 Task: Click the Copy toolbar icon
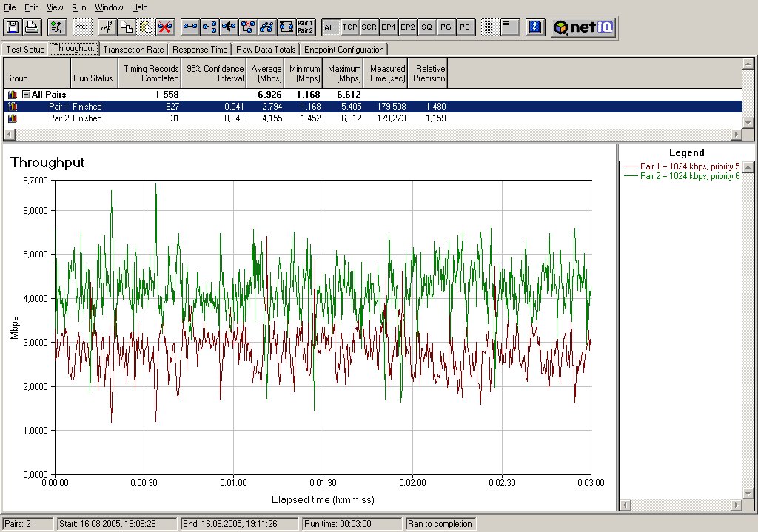pyautogui.click(x=127, y=27)
